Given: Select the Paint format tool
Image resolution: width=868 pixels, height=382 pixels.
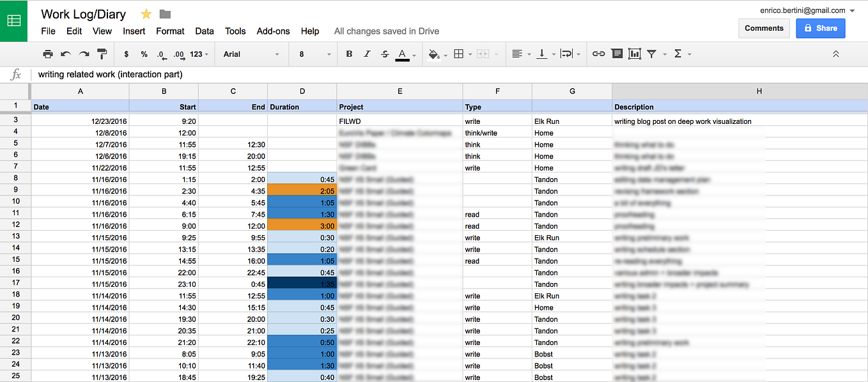Looking at the screenshot, I should pyautogui.click(x=102, y=54).
